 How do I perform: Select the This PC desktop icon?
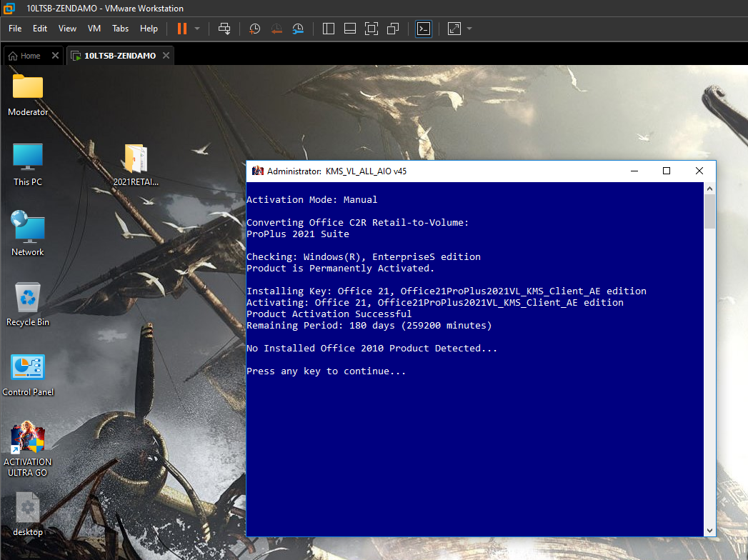click(x=28, y=165)
